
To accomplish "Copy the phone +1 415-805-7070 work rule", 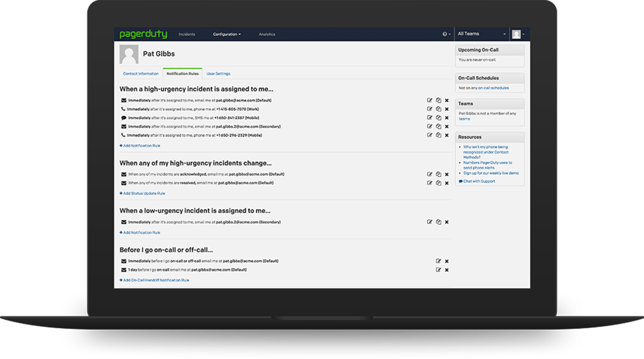I will coord(438,109).
